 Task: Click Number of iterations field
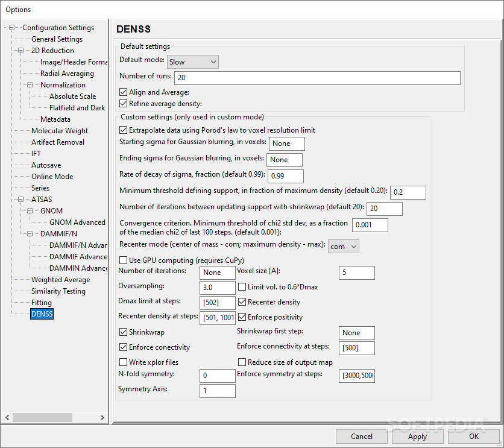click(218, 273)
